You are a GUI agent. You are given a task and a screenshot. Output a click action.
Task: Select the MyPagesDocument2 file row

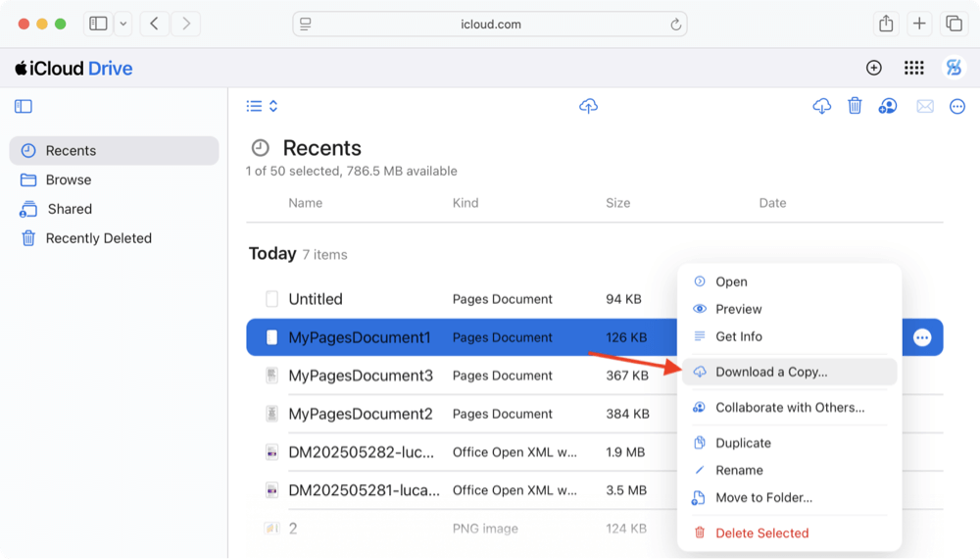click(x=462, y=414)
